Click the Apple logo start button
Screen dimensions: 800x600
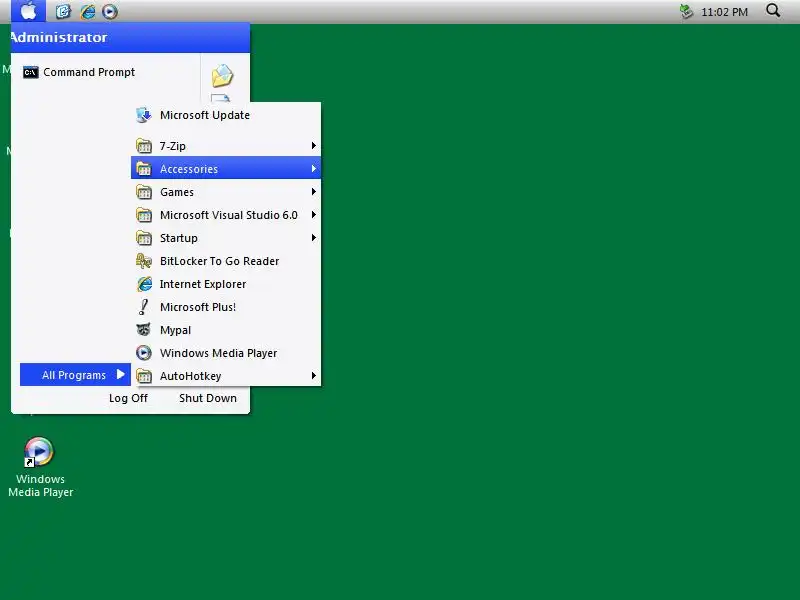click(29, 11)
